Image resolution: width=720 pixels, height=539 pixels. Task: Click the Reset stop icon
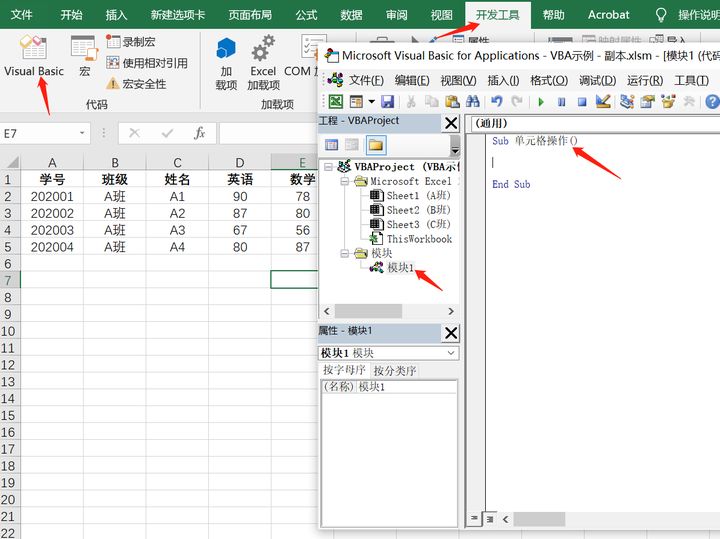[582, 102]
